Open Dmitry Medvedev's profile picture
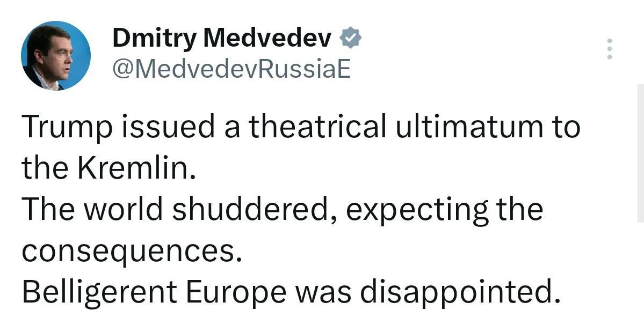Viewport: 644px width, 317px height. pyautogui.click(x=56, y=56)
